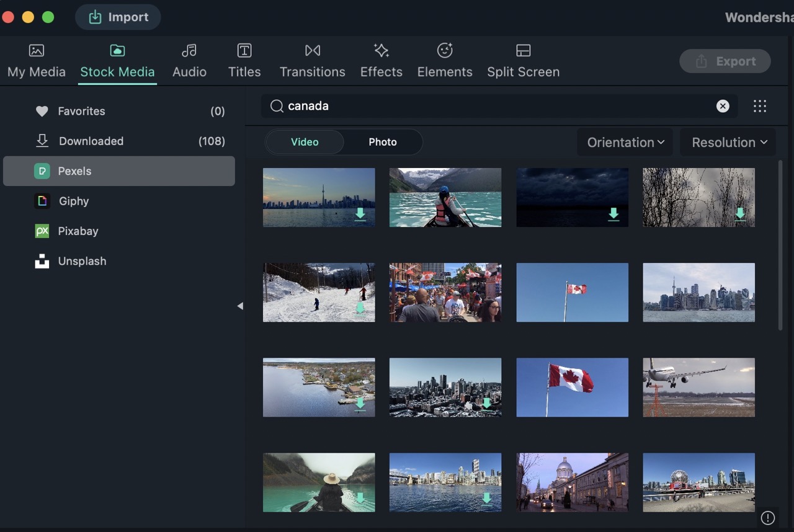Clear the canada search query

tap(722, 105)
